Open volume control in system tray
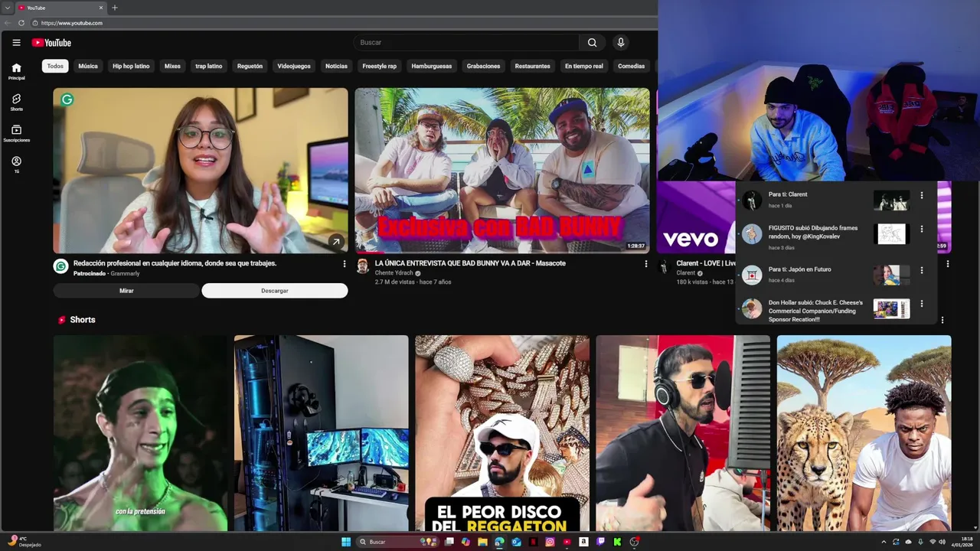The height and width of the screenshot is (551, 980). 942,542
